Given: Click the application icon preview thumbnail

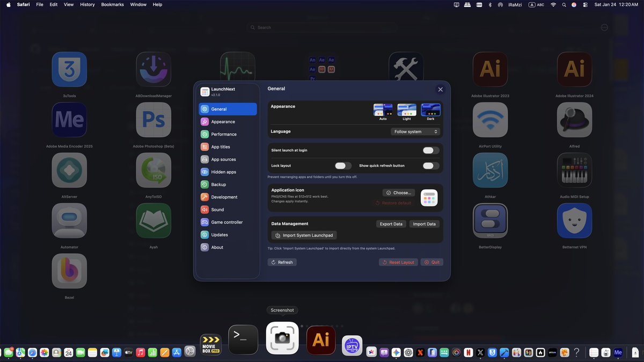Looking at the screenshot, I should 429,198.
